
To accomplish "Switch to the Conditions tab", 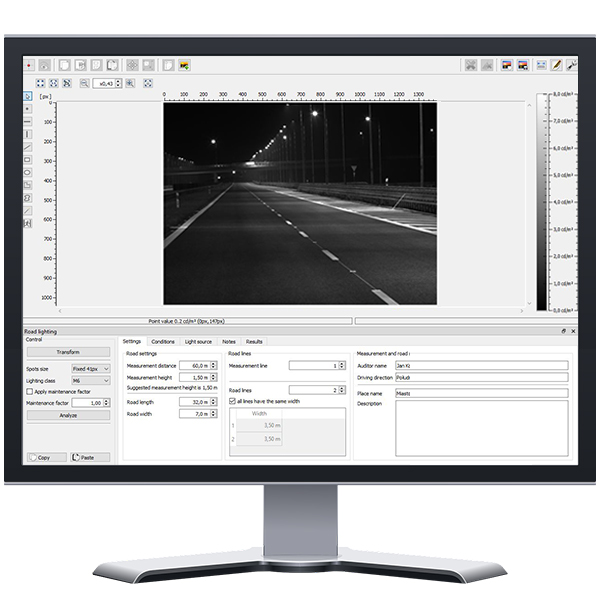I will [x=162, y=342].
